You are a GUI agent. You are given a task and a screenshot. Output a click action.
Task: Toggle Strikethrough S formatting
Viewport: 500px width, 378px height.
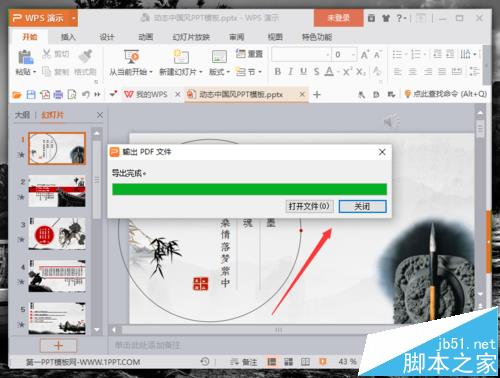(x=316, y=71)
